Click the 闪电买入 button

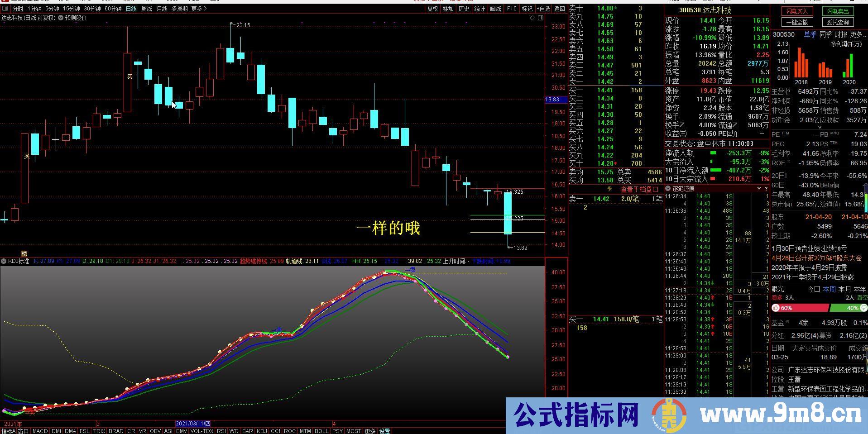pyautogui.click(x=797, y=11)
